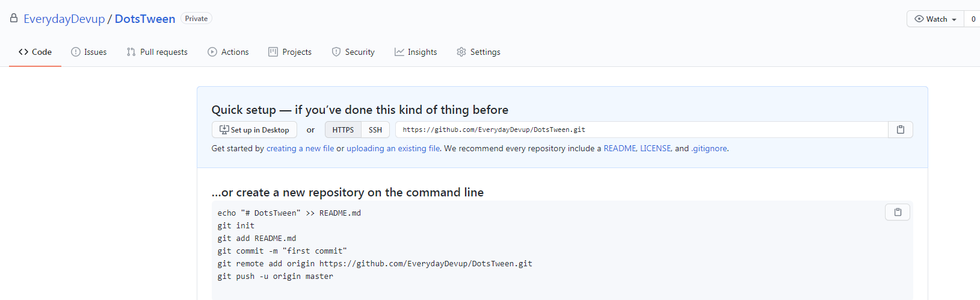Switch to the Actions tab

pyautogui.click(x=228, y=52)
